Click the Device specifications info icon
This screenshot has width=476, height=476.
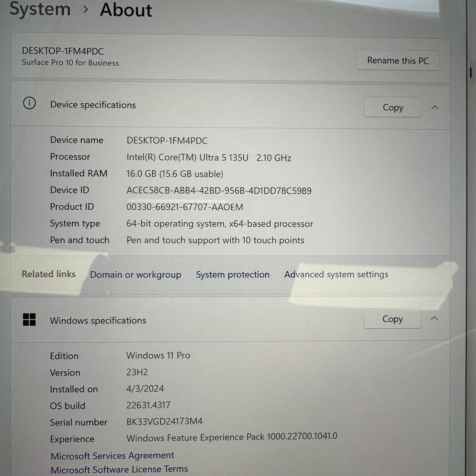click(x=30, y=103)
